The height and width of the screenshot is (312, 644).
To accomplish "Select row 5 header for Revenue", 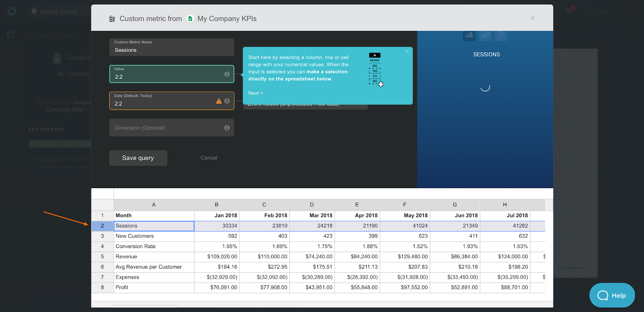I will [102, 257].
